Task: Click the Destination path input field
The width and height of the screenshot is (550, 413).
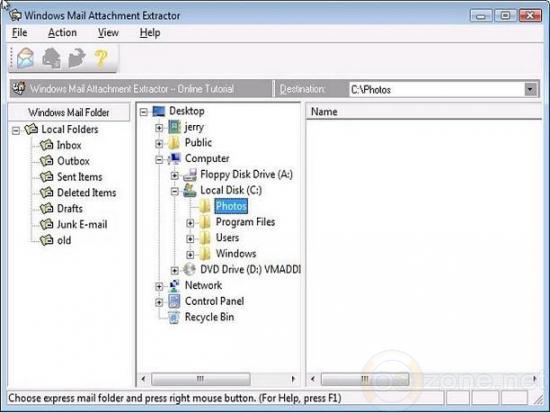Action: [x=437, y=89]
